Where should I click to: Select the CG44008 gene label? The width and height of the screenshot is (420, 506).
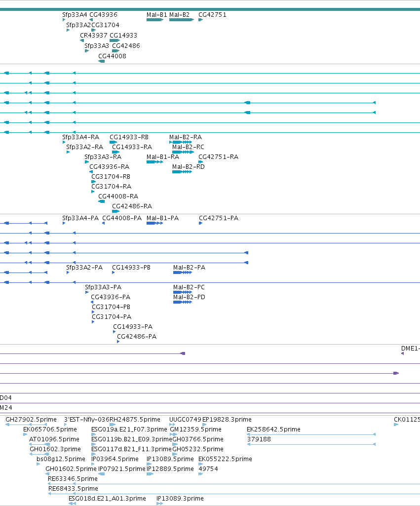(x=112, y=56)
